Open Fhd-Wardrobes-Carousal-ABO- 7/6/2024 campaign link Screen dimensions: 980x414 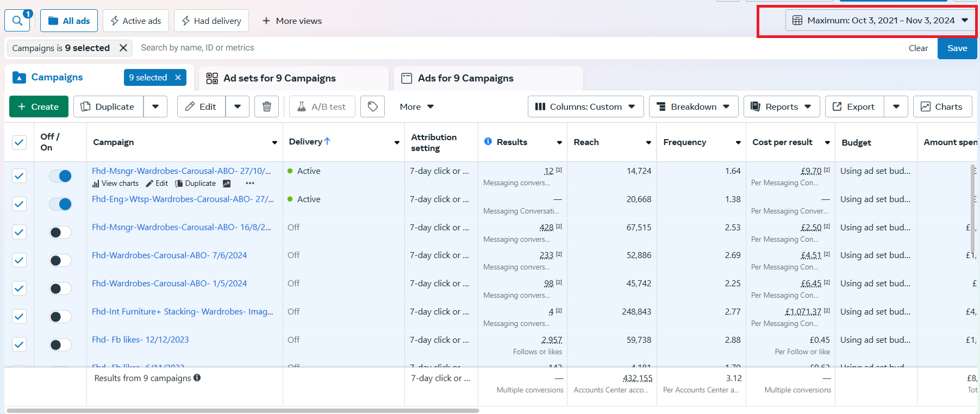click(169, 255)
